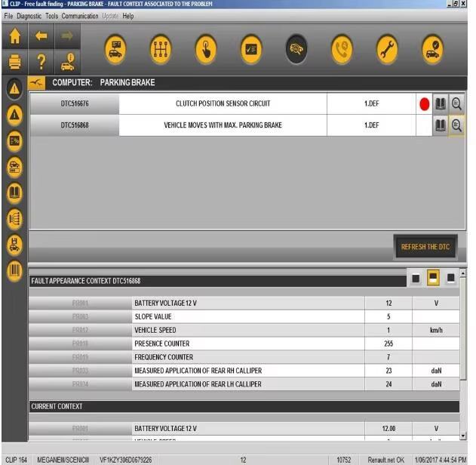
Task: Click the yellow icon beside COMPUTER label
Action: pyautogui.click(x=36, y=82)
